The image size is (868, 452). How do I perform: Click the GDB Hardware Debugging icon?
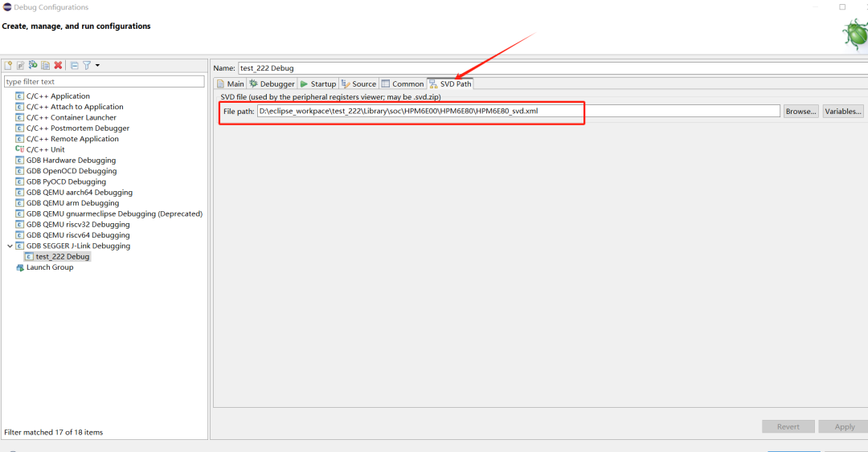tap(20, 160)
